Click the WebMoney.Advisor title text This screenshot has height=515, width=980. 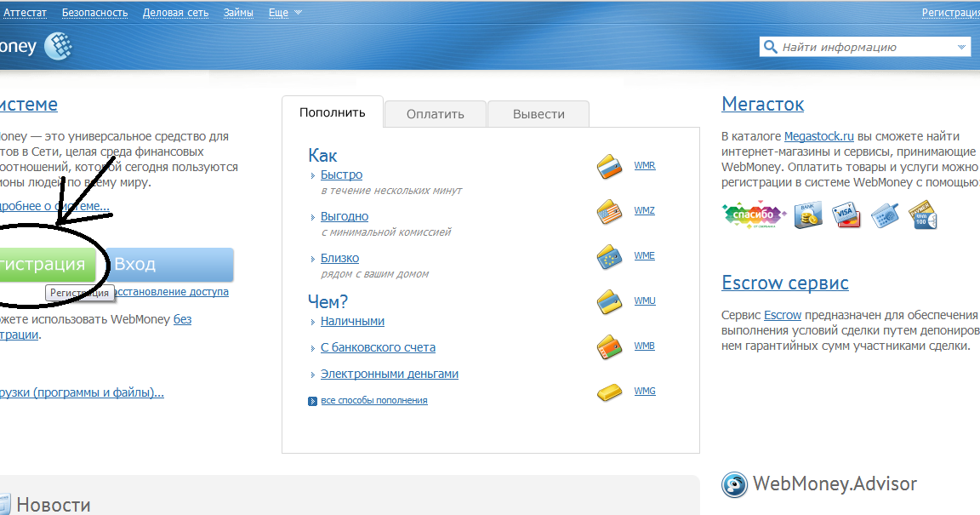pos(835,484)
